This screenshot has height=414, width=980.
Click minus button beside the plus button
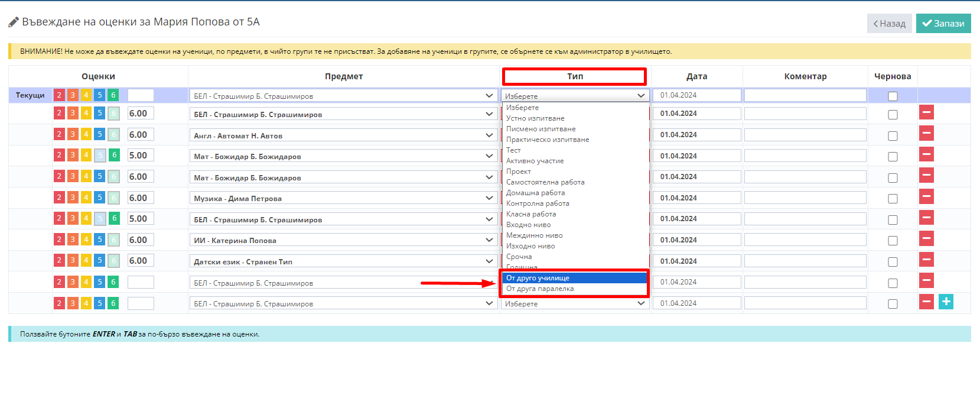[926, 302]
